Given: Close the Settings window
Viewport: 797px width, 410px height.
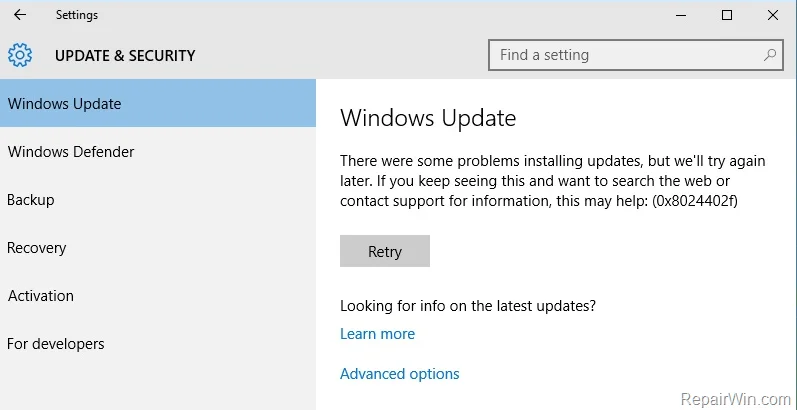Looking at the screenshot, I should point(773,15).
